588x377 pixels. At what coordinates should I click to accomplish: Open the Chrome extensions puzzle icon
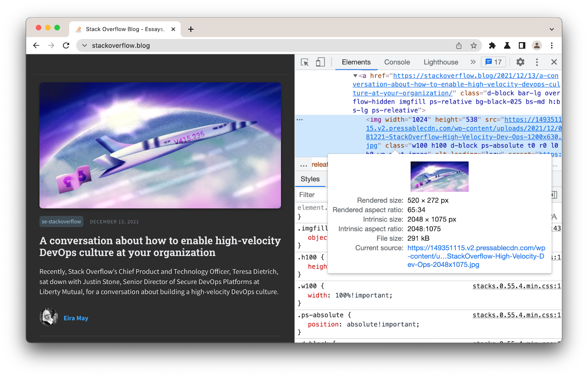[x=492, y=46]
